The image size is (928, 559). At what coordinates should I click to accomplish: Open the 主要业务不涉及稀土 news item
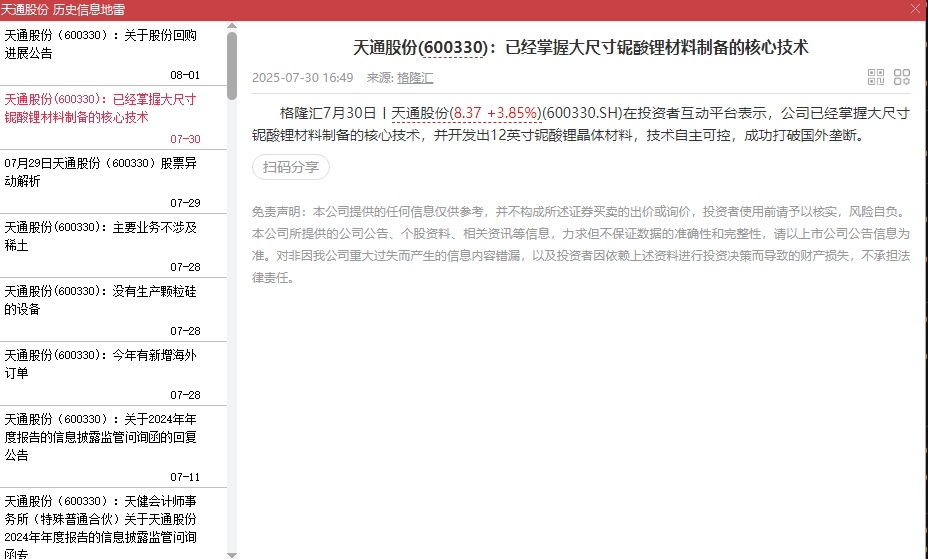tap(113, 245)
